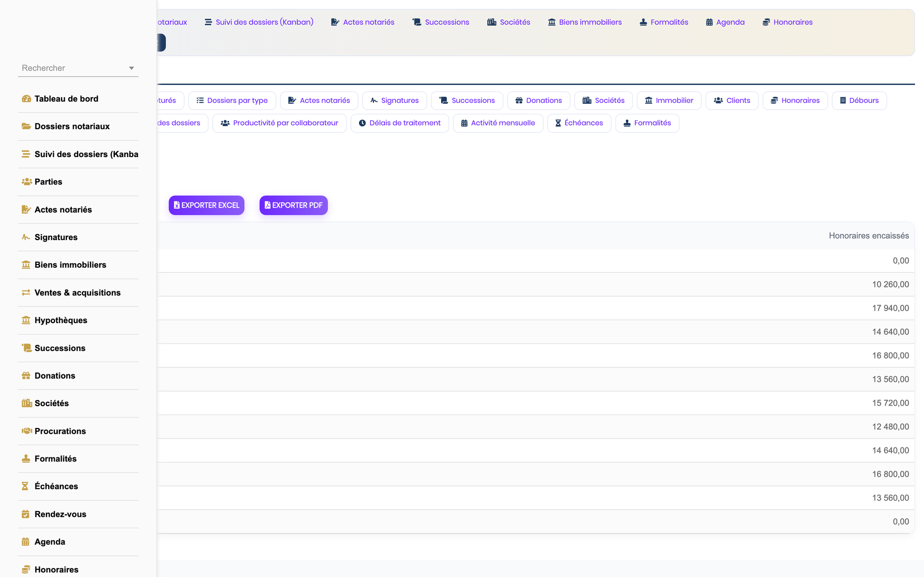924x577 pixels.
Task: Open the Hypothèques sidebar icon
Action: click(26, 320)
